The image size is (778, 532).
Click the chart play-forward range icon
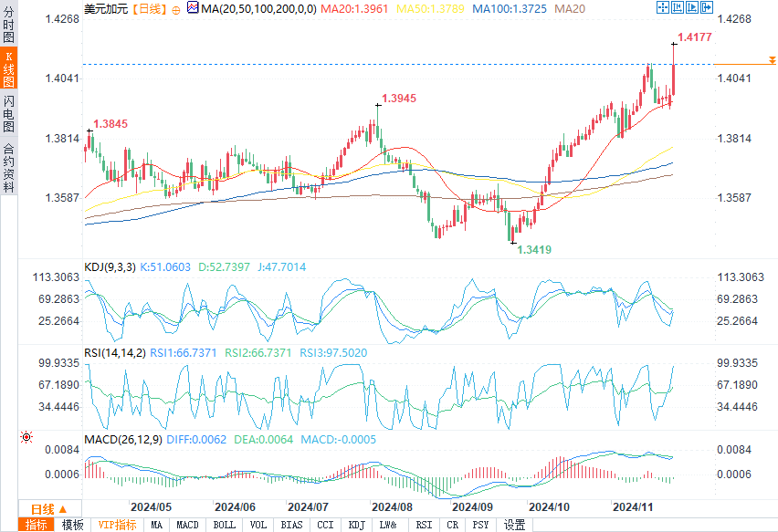692,7
